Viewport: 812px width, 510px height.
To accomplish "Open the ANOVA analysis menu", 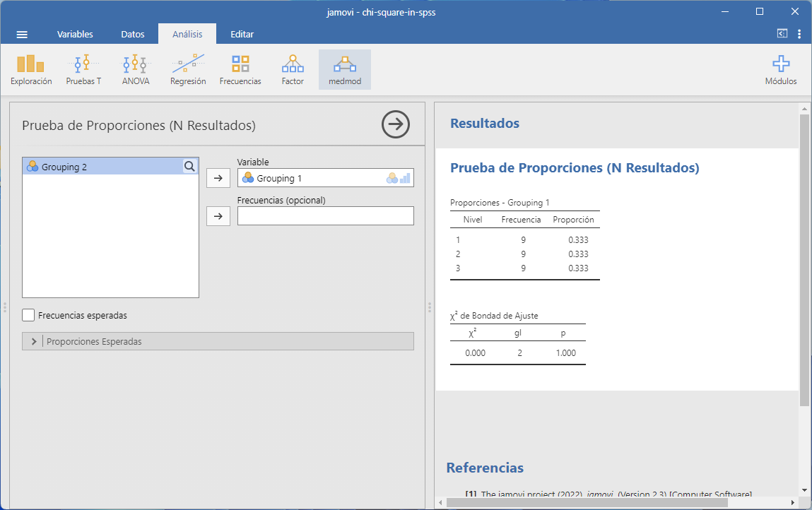I will (x=136, y=70).
